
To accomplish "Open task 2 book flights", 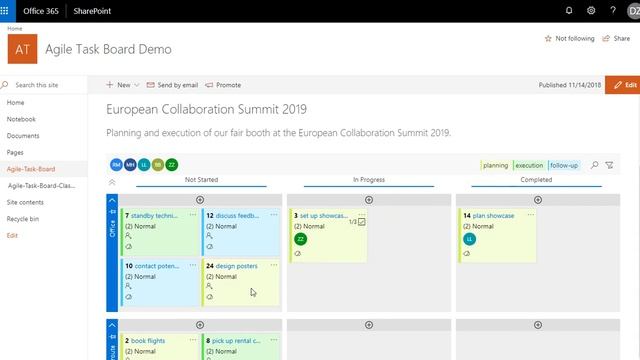I will [x=148, y=340].
